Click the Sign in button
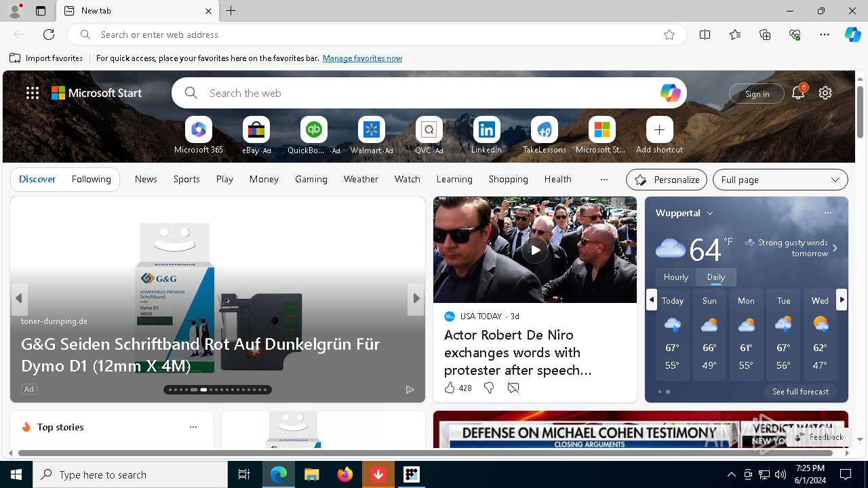The width and height of the screenshot is (868, 488). point(757,94)
